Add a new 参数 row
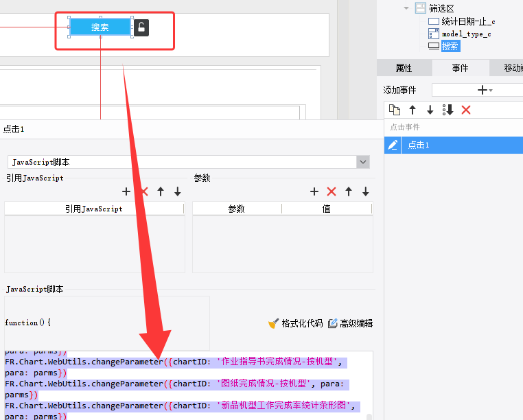The height and width of the screenshot is (420, 523). click(x=314, y=191)
